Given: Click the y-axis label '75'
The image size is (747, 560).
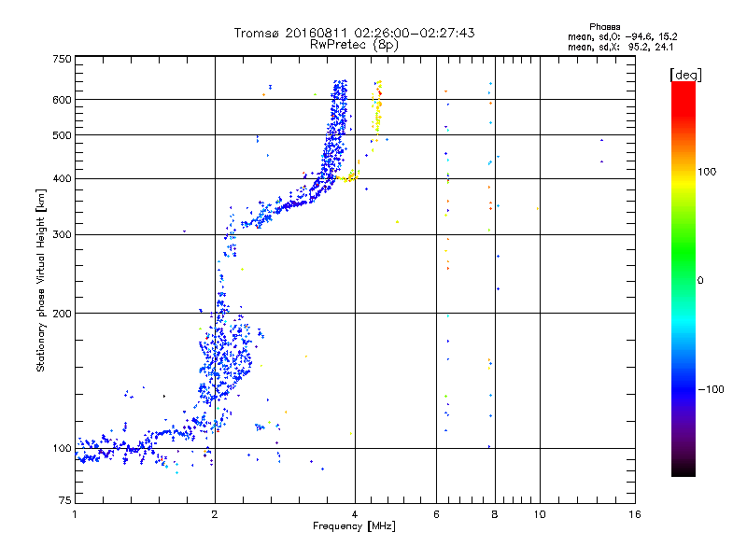Looking at the screenshot, I should (x=65, y=500).
